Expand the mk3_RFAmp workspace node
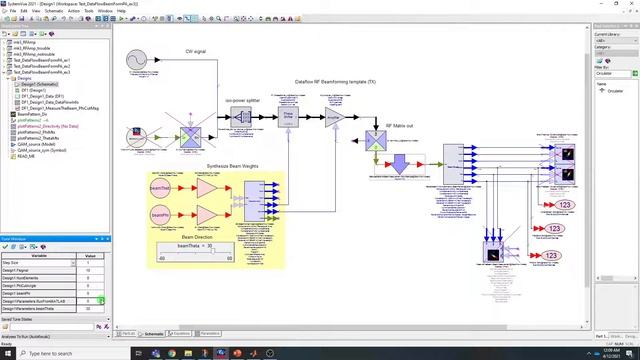Image resolution: width=640 pixels, height=360 pixels. [4, 42]
